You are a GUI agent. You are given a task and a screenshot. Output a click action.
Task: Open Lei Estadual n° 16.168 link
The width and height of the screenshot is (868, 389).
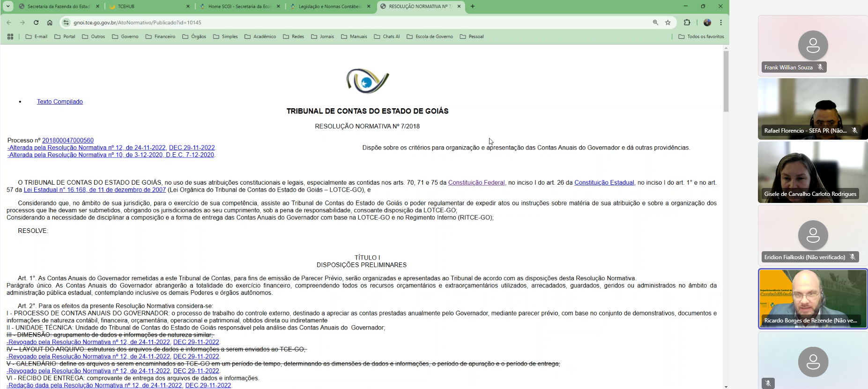(x=95, y=190)
